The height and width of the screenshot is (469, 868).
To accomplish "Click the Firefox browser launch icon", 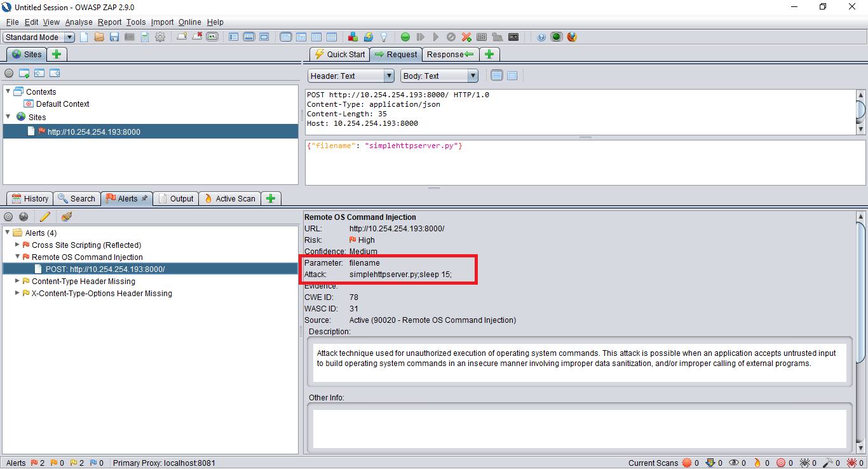I will 572,37.
